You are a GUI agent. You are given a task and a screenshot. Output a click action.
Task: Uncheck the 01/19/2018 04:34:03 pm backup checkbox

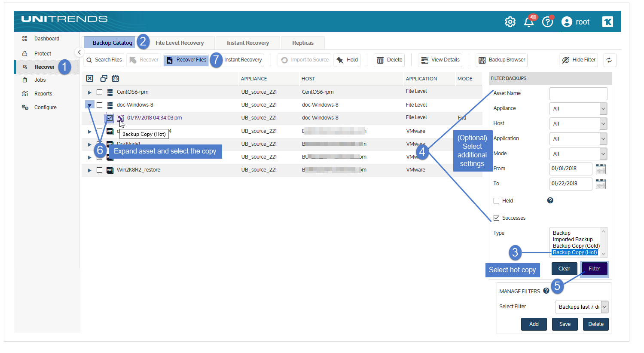click(110, 118)
